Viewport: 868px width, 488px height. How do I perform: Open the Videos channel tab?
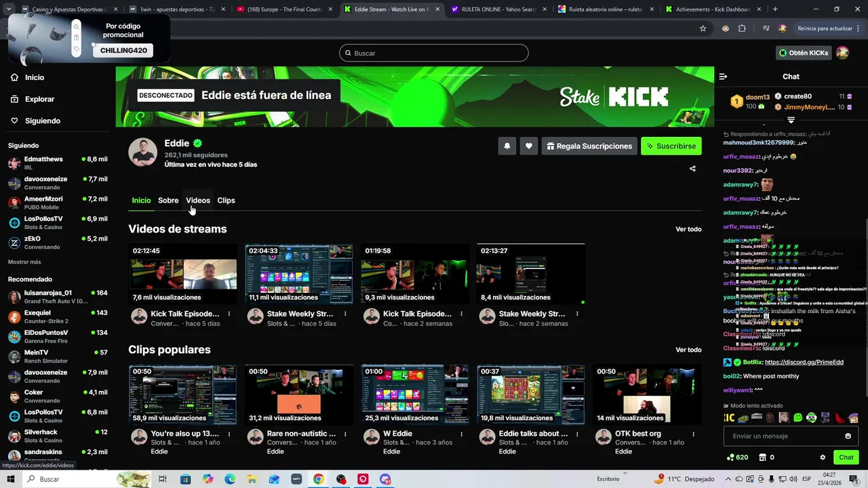coord(198,200)
